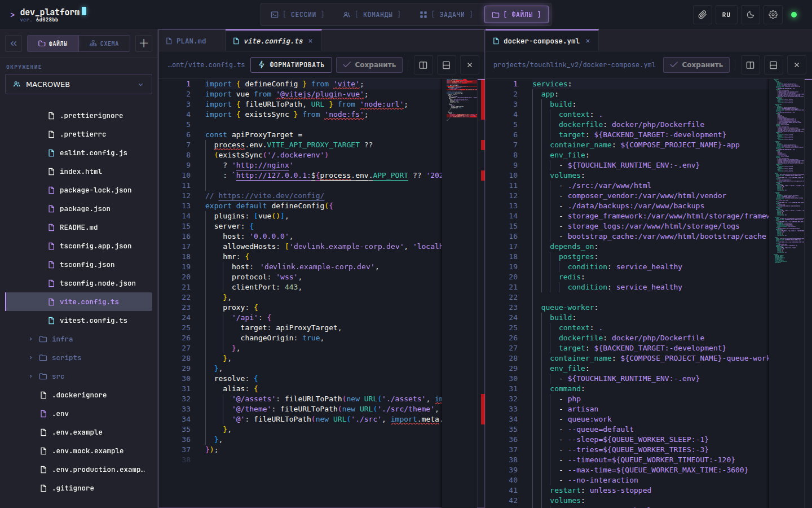This screenshot has height=508, width=812.
Task: Open the attachments paperclip icon
Action: pyautogui.click(x=702, y=15)
